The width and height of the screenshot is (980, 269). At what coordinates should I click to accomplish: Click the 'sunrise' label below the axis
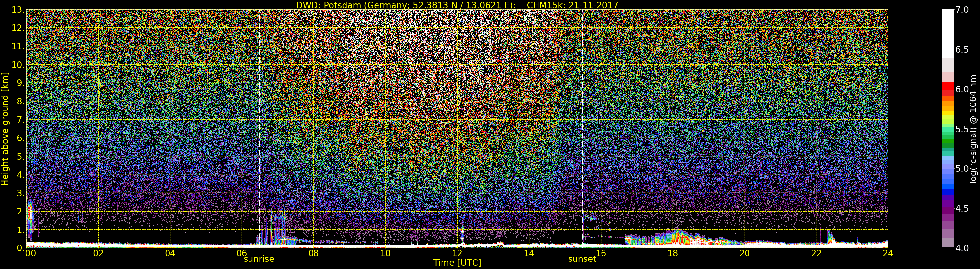point(259,259)
